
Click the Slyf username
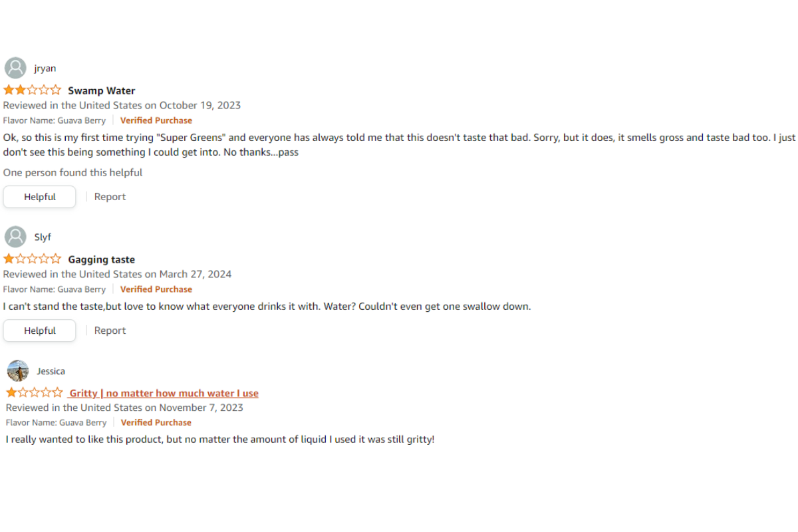tap(43, 237)
